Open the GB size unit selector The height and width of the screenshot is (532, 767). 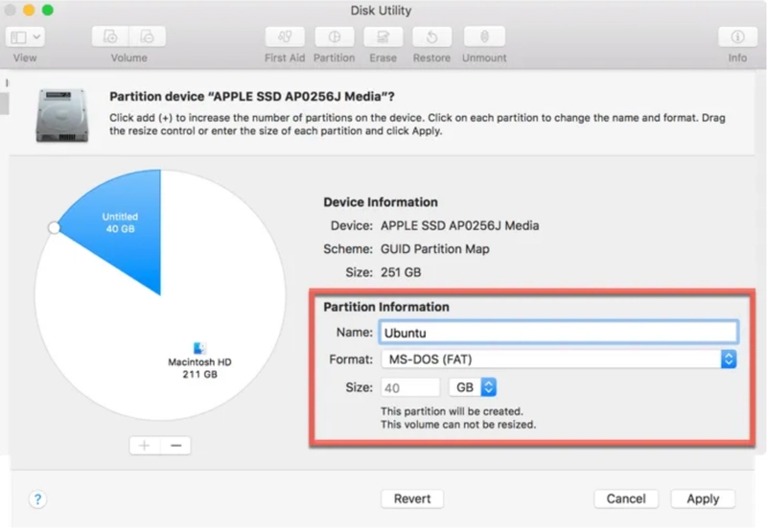(473, 387)
